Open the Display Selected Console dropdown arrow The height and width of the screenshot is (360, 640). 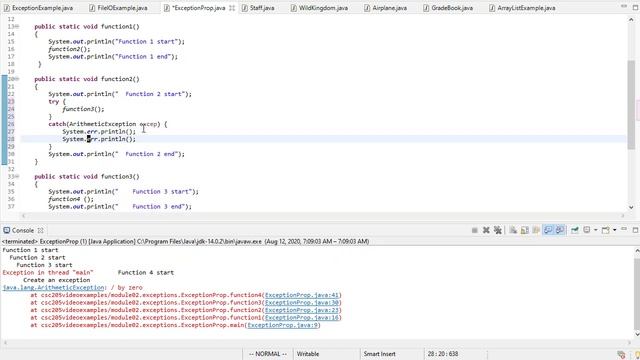pyautogui.click(x=596, y=230)
